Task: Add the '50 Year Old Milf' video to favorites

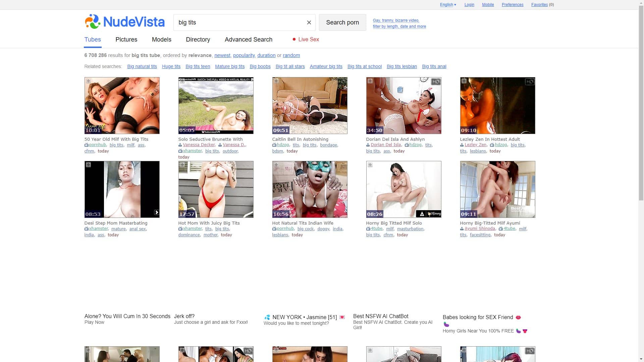Action: click(x=88, y=81)
